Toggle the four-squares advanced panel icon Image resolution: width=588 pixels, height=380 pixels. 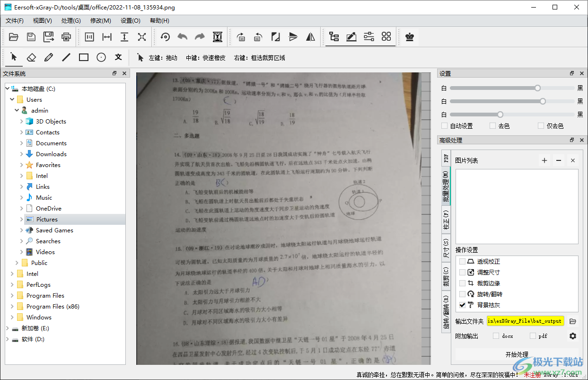386,37
